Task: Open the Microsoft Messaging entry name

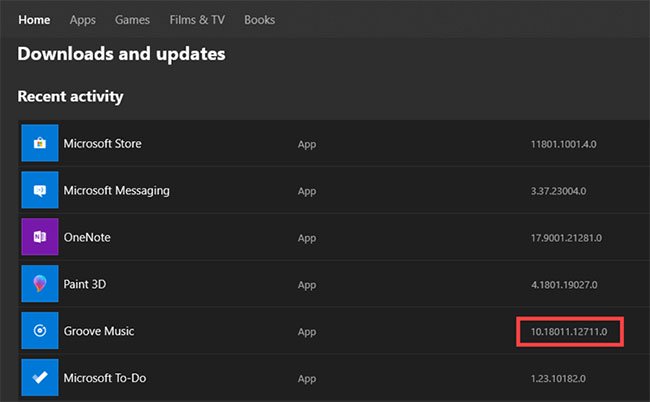Action: pos(116,191)
